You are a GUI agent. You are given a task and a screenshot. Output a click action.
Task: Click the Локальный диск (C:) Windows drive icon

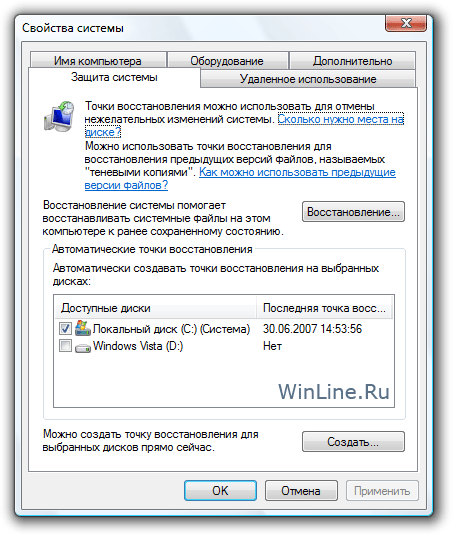point(83,328)
